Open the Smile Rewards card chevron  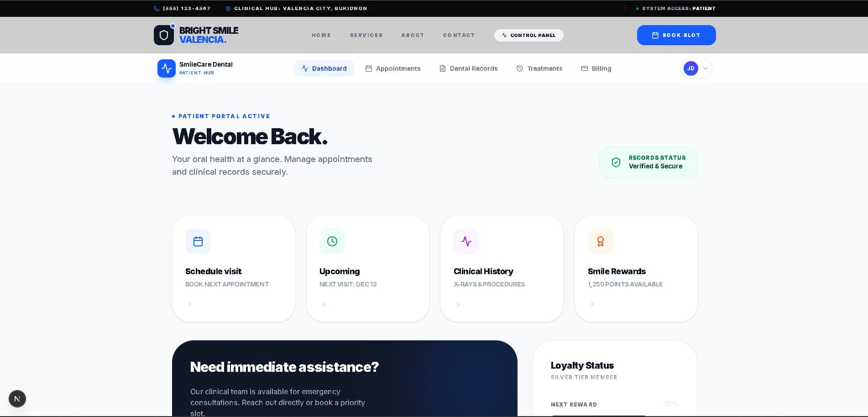[592, 304]
